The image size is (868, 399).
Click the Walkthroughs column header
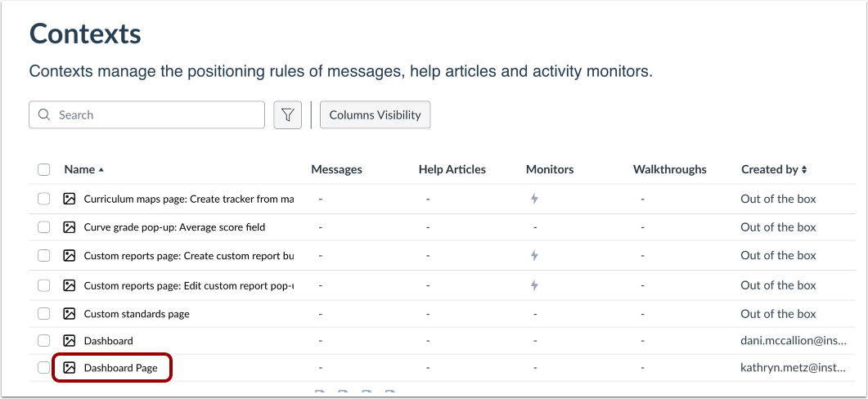[x=669, y=170]
